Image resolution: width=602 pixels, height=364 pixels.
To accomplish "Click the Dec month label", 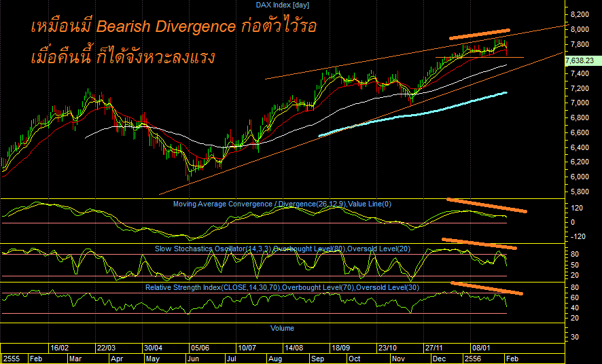I will tap(439, 359).
